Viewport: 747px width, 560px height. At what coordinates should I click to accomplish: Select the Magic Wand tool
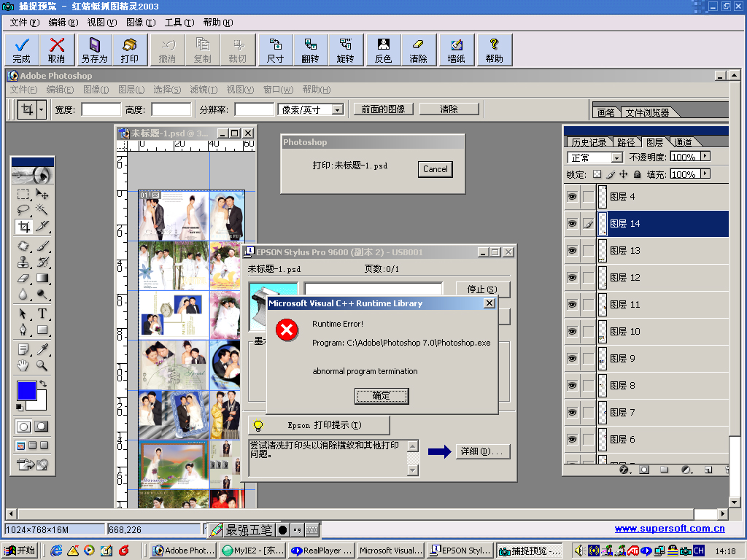[x=42, y=209]
